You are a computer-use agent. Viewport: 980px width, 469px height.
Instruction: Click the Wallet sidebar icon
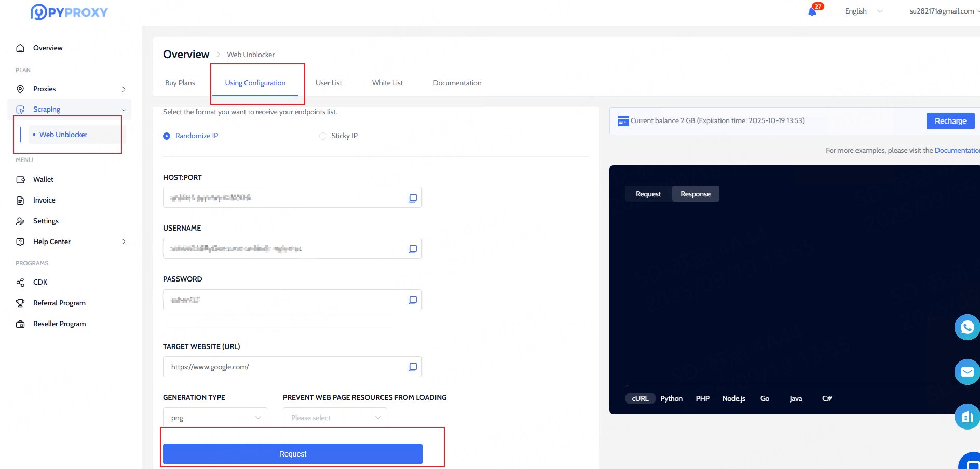(x=20, y=180)
